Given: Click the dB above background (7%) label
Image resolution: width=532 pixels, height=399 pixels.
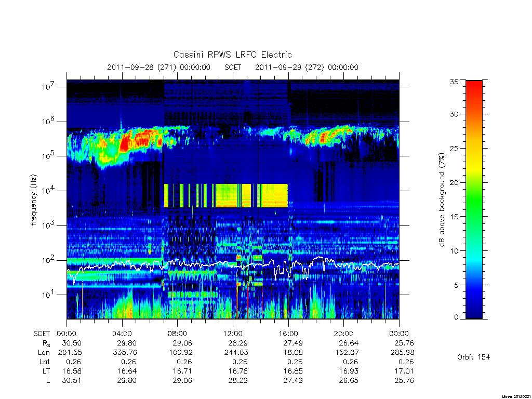Looking at the screenshot, I should pos(442,200).
